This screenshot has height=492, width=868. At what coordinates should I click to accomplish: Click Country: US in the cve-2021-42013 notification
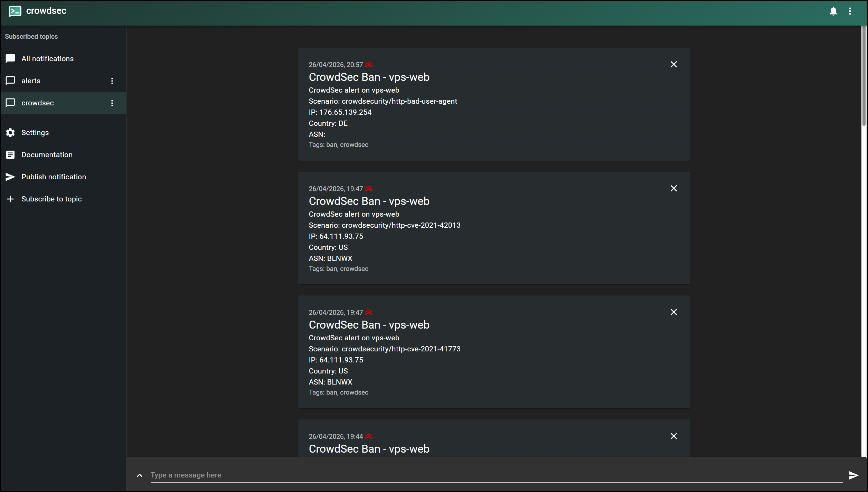click(328, 247)
